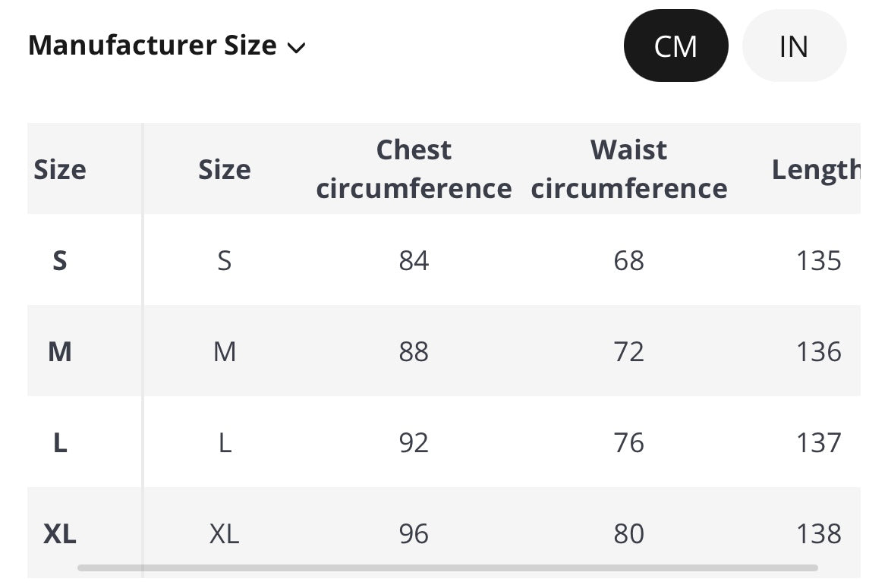The image size is (888, 588).
Task: Open the Manufacturer Size selector label
Action: tap(153, 46)
